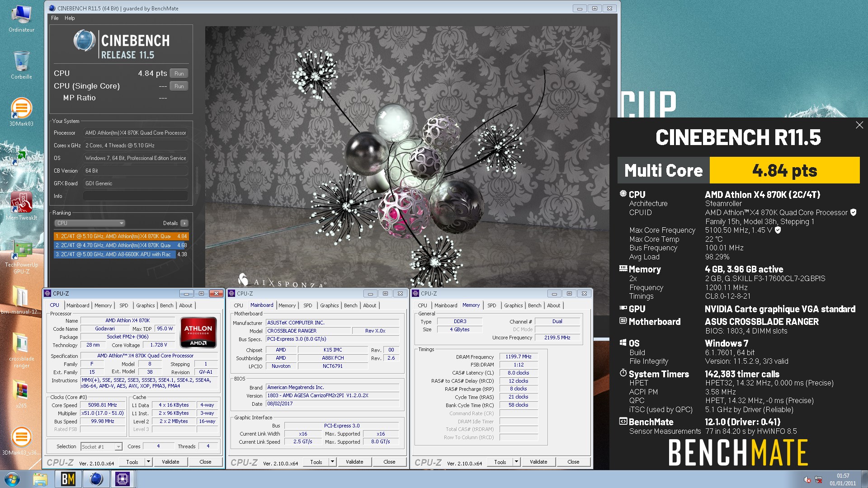The image size is (868, 488).
Task: Click Tools button in first CPU-Z window
Action: [x=132, y=462]
